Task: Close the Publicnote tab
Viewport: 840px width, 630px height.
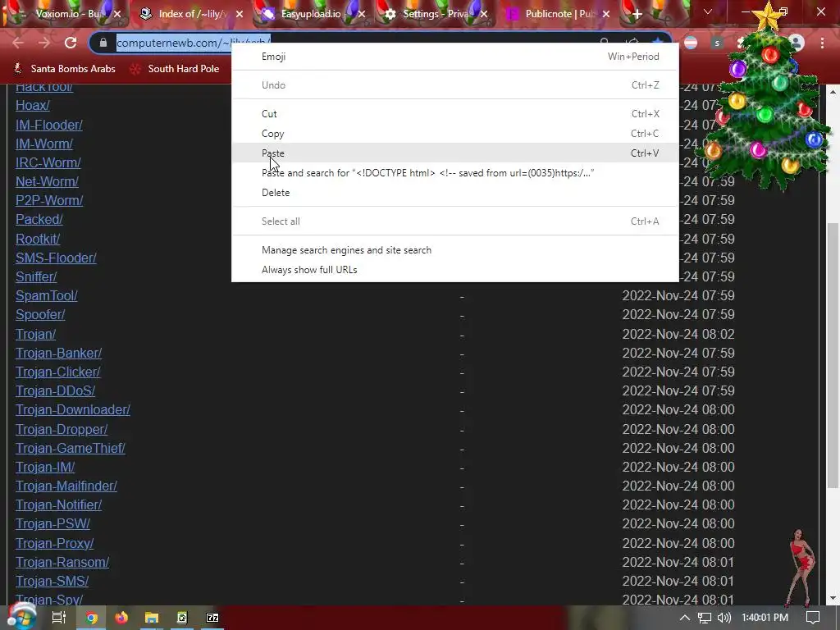Action: point(606,14)
